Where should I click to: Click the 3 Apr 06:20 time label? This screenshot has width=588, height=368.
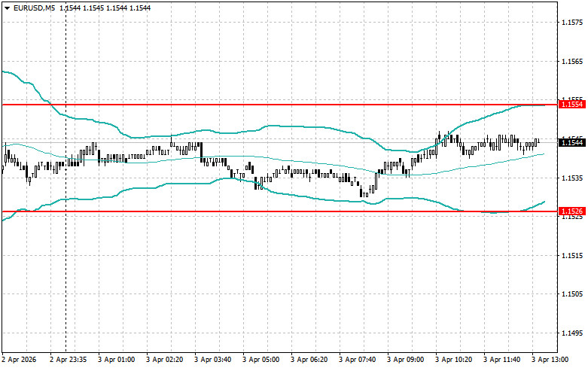click(x=309, y=360)
